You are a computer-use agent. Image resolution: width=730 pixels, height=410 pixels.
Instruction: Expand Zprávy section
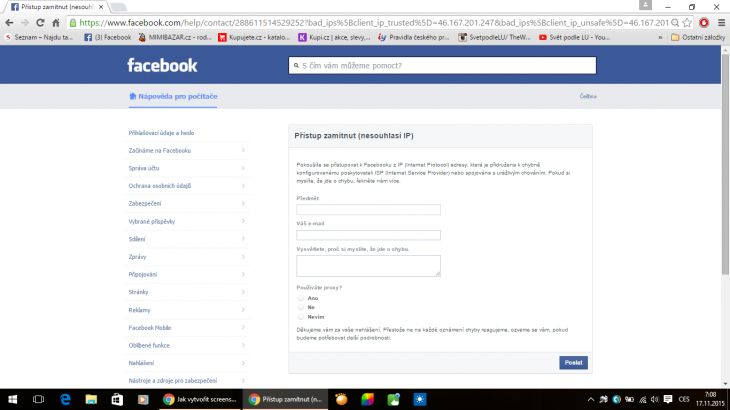pos(187,257)
